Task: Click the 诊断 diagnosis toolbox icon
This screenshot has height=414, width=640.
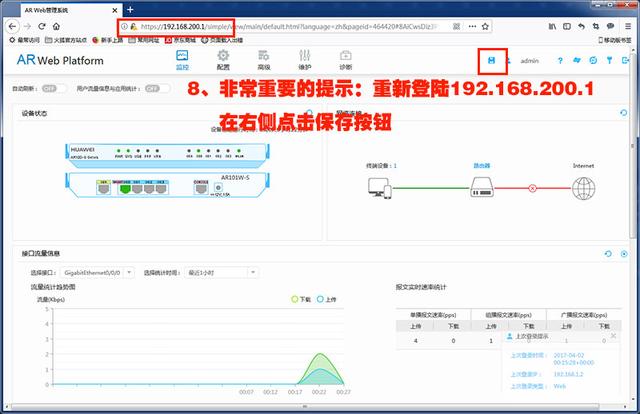Action: 345,60
